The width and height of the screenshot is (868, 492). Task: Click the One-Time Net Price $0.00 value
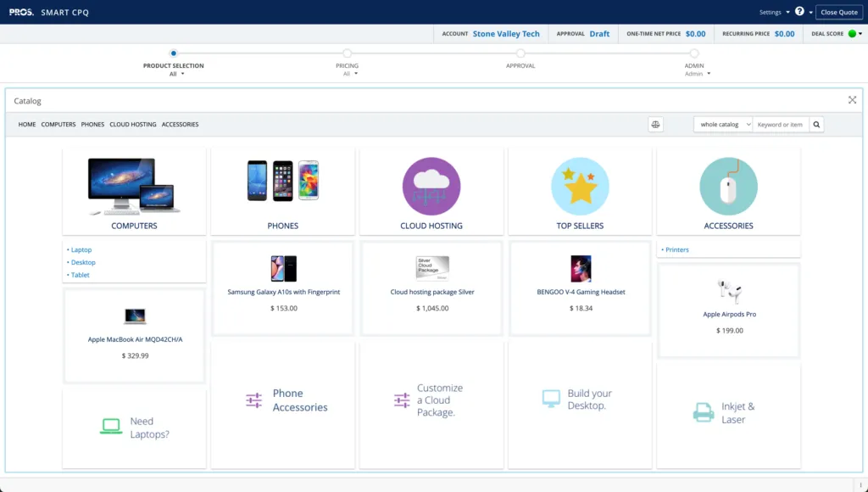(695, 34)
